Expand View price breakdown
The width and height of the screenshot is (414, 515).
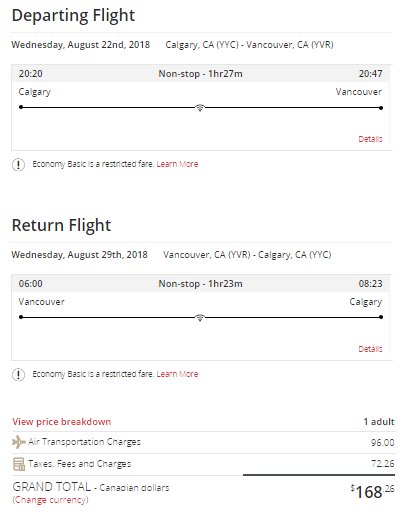(x=62, y=422)
